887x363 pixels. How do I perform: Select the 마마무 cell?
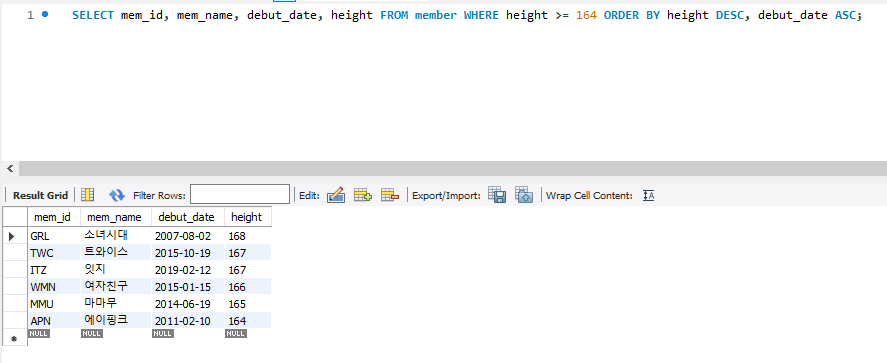click(115, 304)
